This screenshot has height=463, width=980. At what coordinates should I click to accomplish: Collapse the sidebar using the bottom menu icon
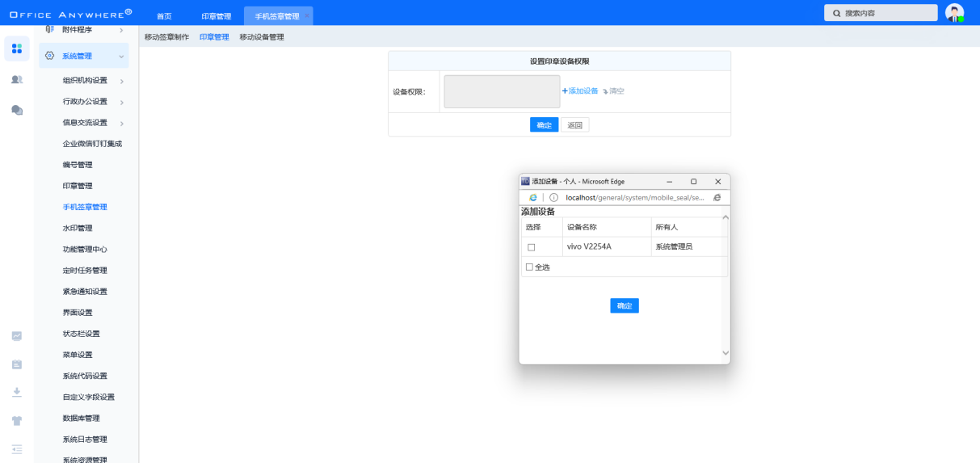click(17, 448)
